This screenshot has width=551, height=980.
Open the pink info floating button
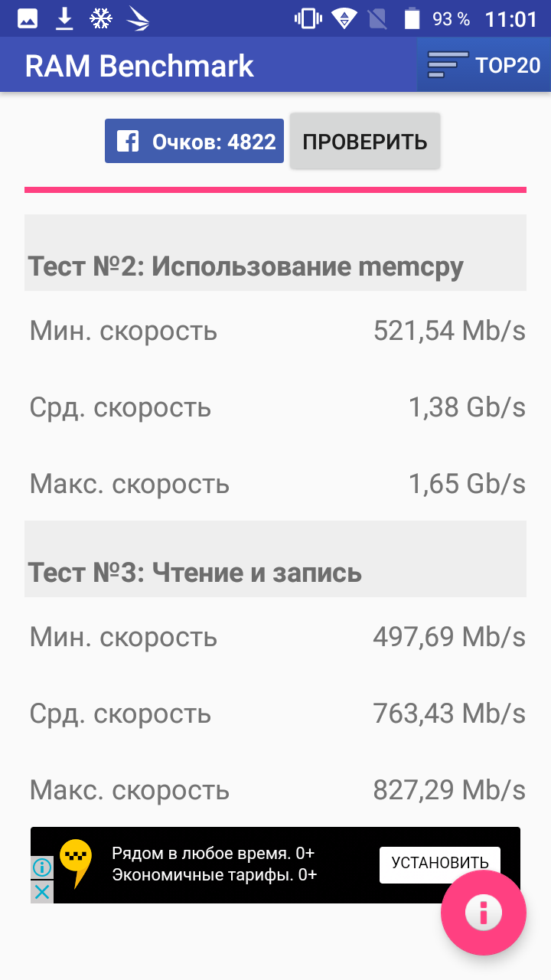coord(484,912)
